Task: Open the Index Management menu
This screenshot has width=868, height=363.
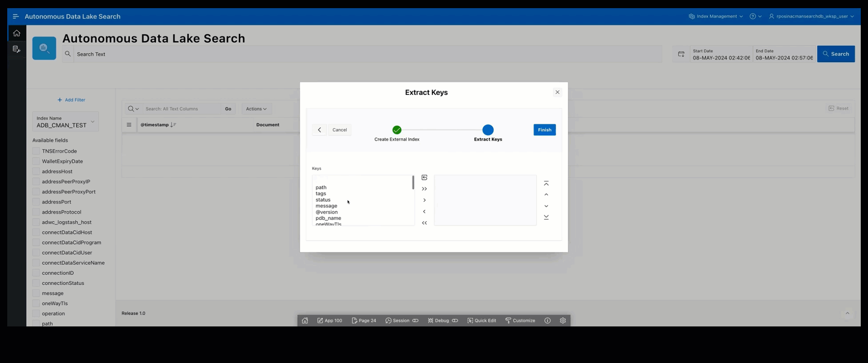Action: [716, 16]
